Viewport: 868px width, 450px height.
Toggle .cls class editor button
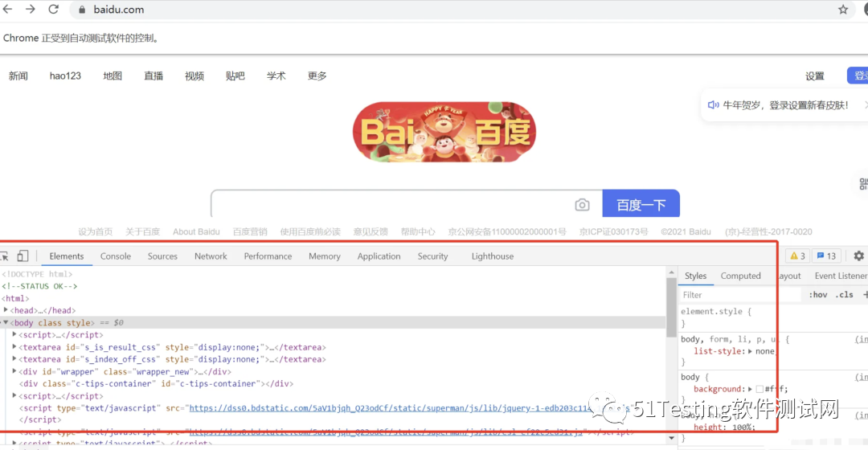[x=844, y=295]
